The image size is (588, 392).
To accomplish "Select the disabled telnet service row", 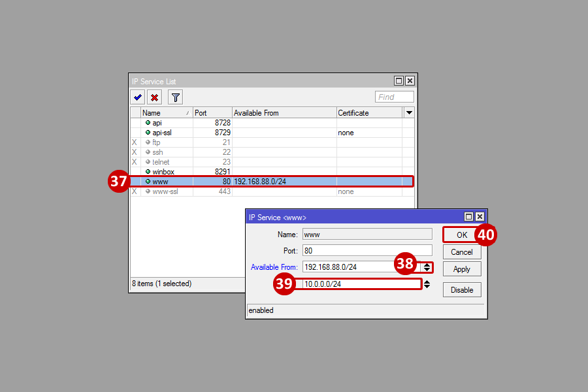I will coord(272,161).
